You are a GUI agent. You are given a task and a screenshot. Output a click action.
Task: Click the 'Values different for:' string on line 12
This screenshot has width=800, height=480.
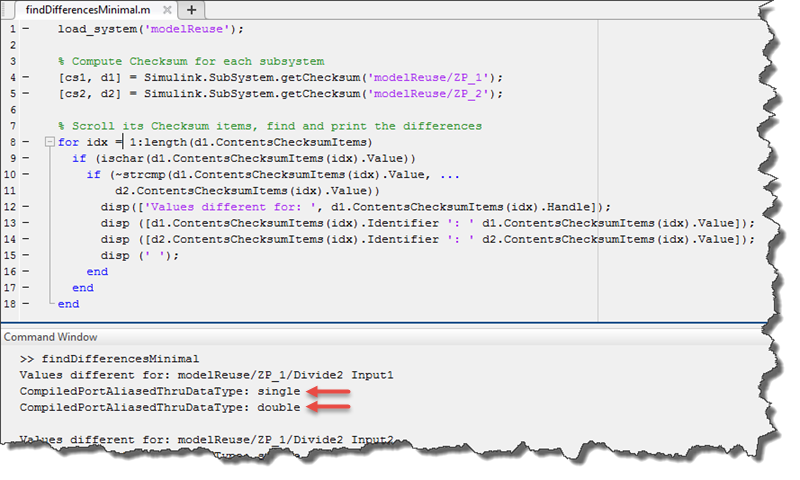pyautogui.click(x=217, y=207)
